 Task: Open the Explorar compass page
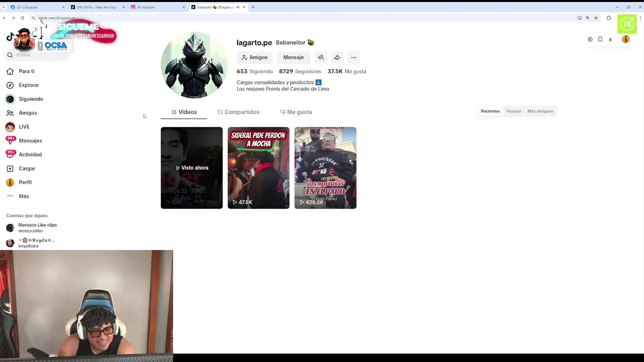coord(29,85)
